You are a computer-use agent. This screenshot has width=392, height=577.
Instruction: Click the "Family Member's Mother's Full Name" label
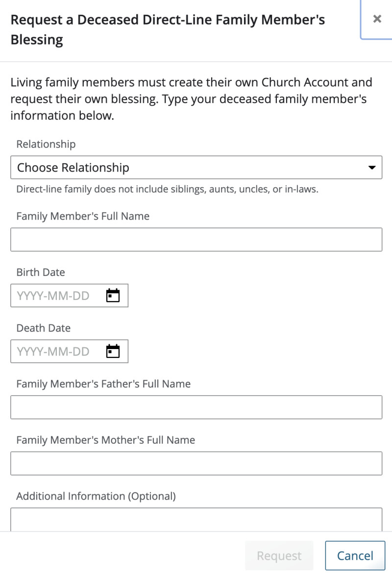pyautogui.click(x=105, y=440)
